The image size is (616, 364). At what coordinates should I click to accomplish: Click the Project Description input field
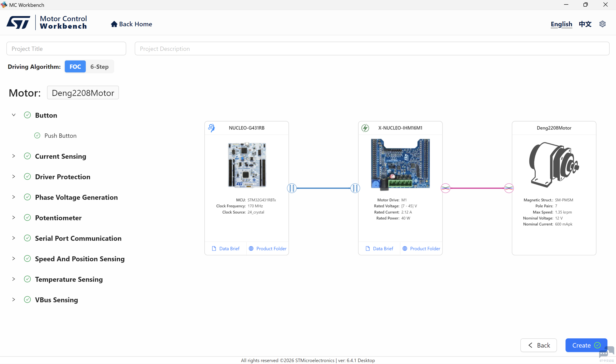[x=372, y=48]
